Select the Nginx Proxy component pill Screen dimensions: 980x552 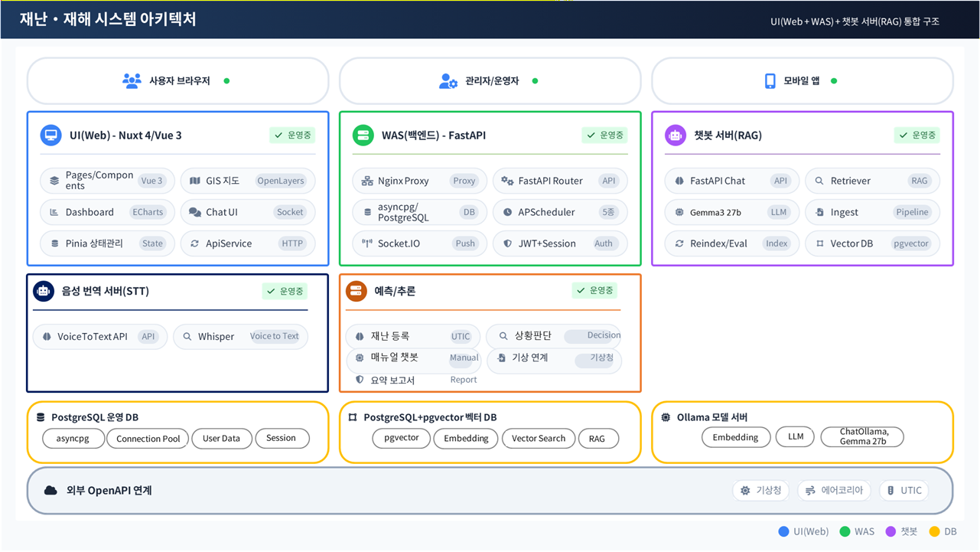click(420, 181)
